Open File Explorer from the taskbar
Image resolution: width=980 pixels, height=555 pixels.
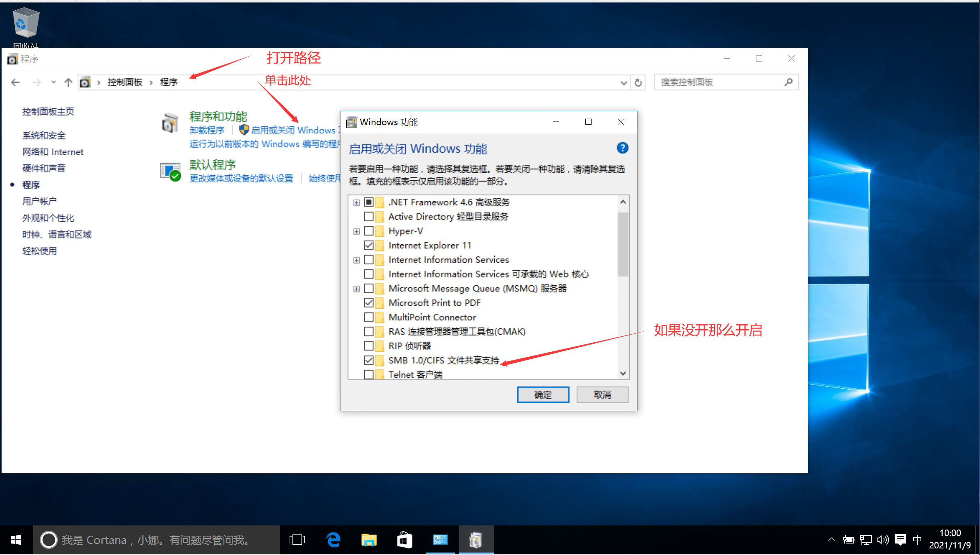point(369,540)
